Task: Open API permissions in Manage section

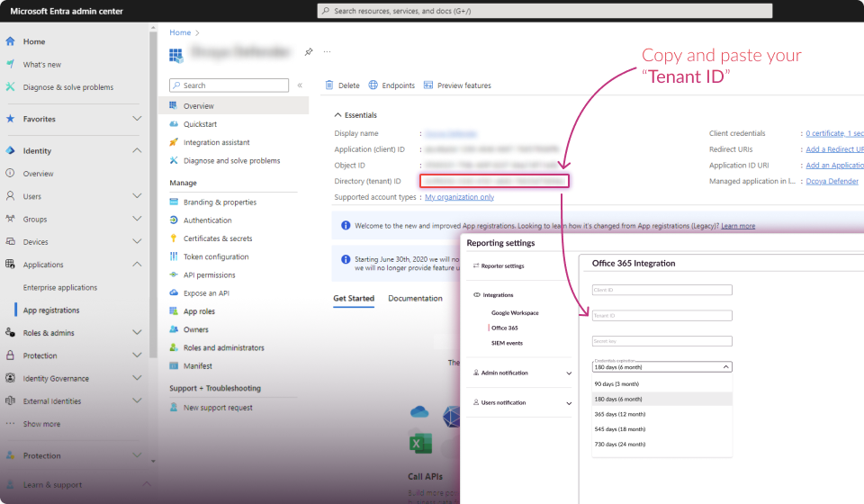Action: pos(209,275)
